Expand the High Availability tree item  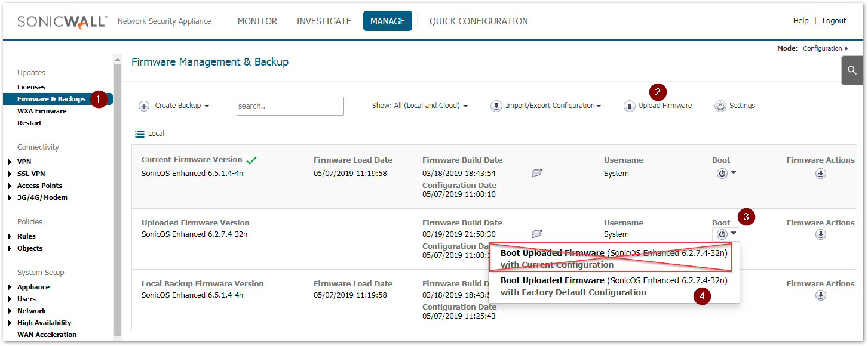[x=10, y=323]
